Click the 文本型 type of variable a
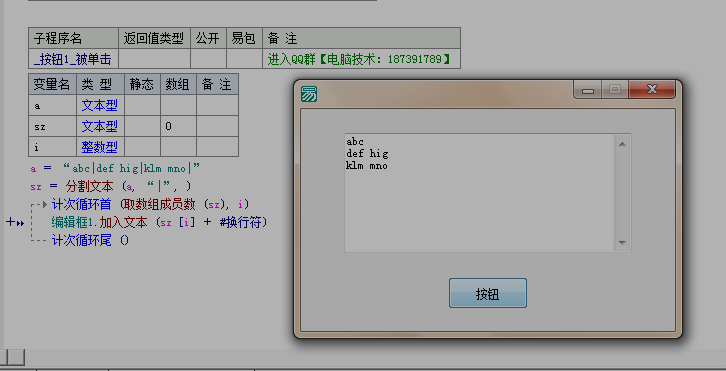This screenshot has height=371, width=726. [x=100, y=106]
